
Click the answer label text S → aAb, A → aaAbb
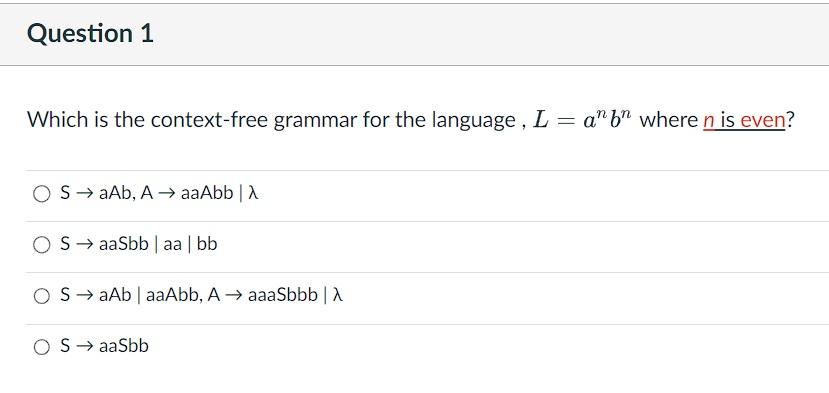(146, 194)
